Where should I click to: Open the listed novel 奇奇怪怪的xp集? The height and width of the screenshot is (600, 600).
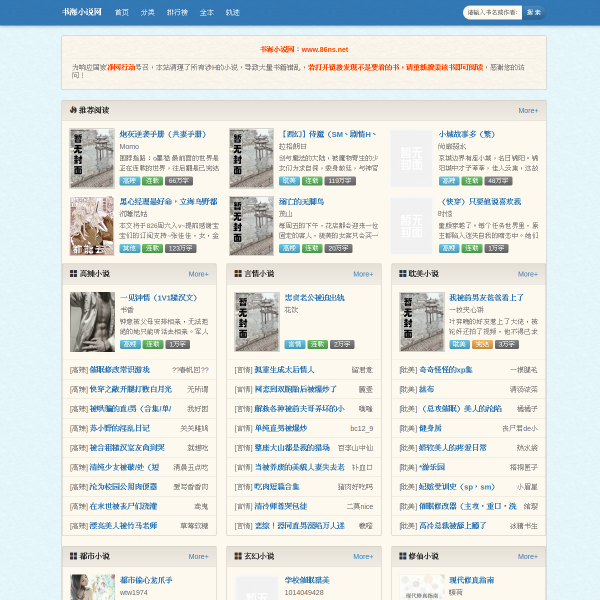tap(446, 370)
